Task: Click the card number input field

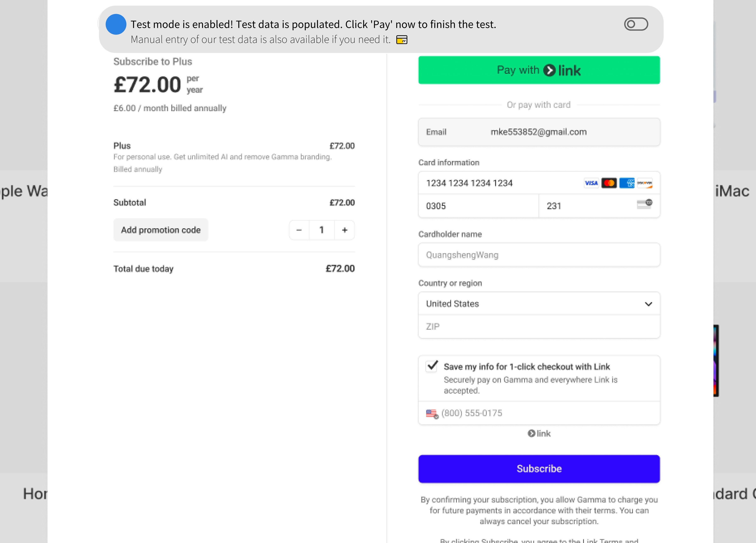Action: coord(500,183)
